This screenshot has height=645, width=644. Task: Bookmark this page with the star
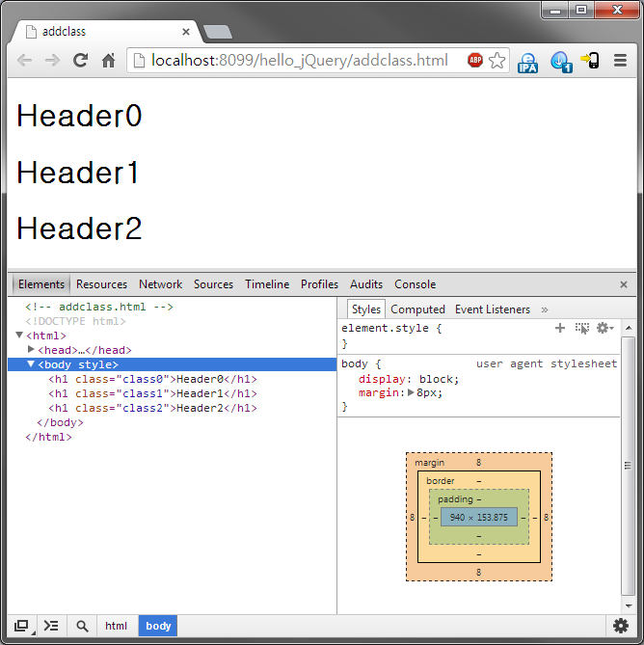[x=496, y=61]
